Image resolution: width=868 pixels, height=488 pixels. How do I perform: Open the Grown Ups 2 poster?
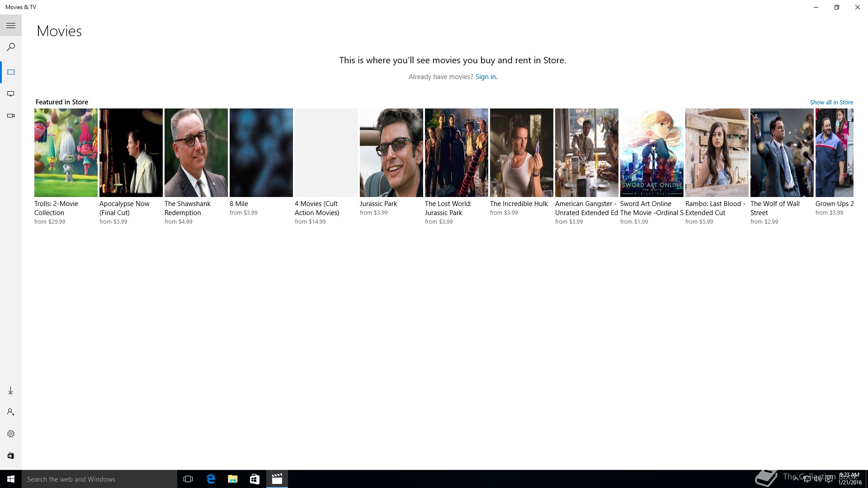[x=835, y=153]
